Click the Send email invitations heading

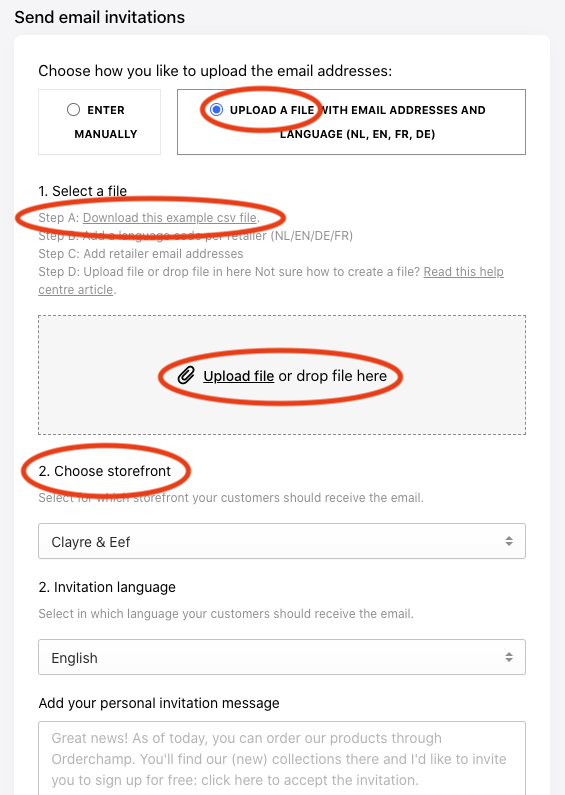pyautogui.click(x=99, y=17)
